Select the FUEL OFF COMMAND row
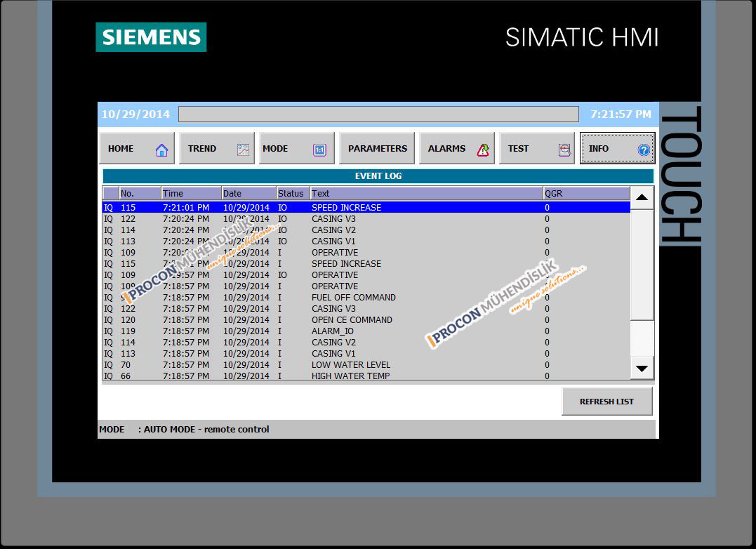 (x=366, y=298)
